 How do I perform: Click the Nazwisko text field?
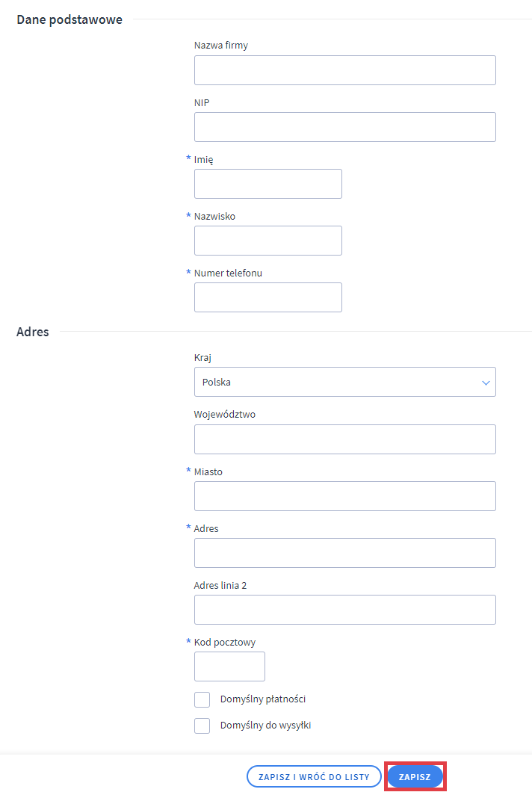pos(267,241)
